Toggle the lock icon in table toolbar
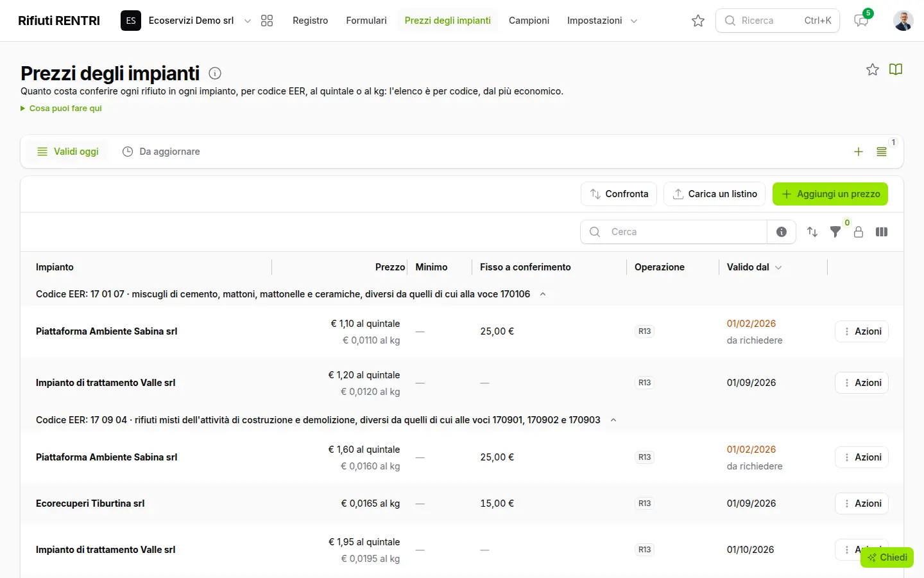The image size is (924, 578). coord(859,232)
